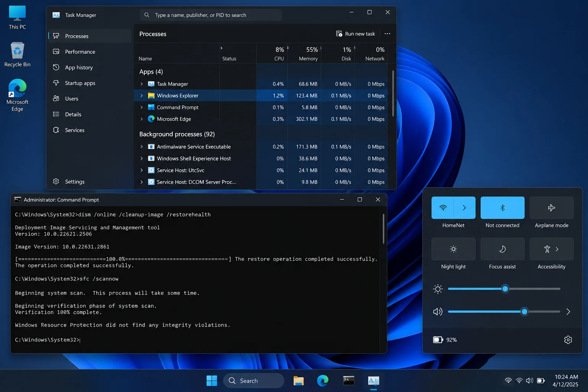588x392 pixels.
Task: Open the Services page in Task Manager
Action: click(x=90, y=130)
